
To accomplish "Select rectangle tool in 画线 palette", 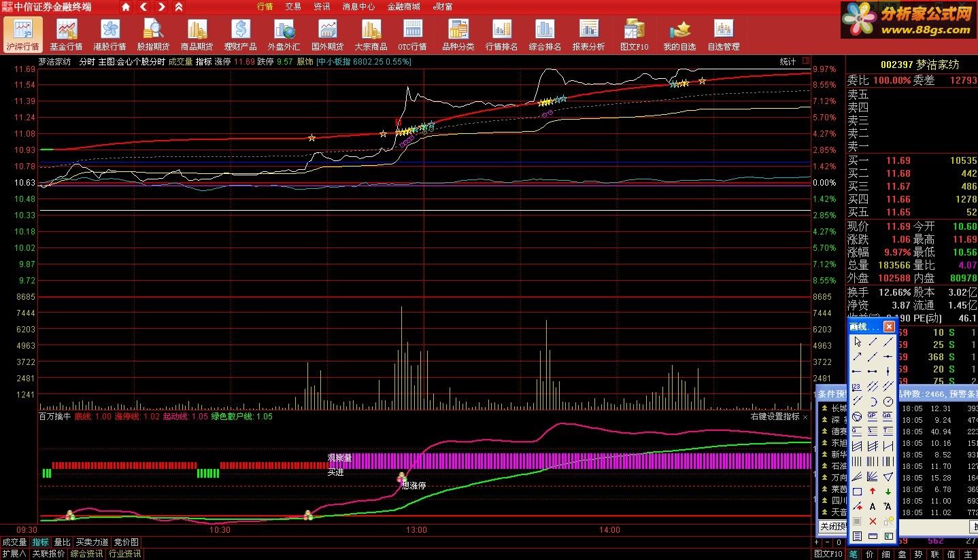I will pyautogui.click(x=858, y=491).
